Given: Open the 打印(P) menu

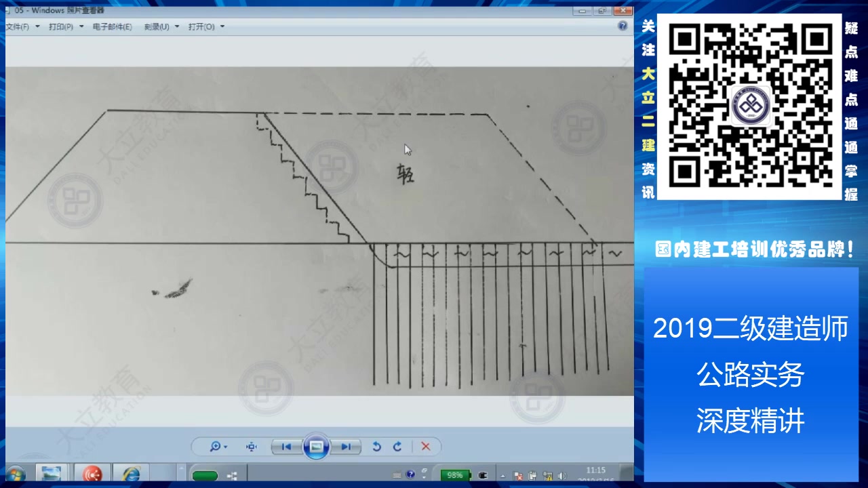Looking at the screenshot, I should 60,26.
